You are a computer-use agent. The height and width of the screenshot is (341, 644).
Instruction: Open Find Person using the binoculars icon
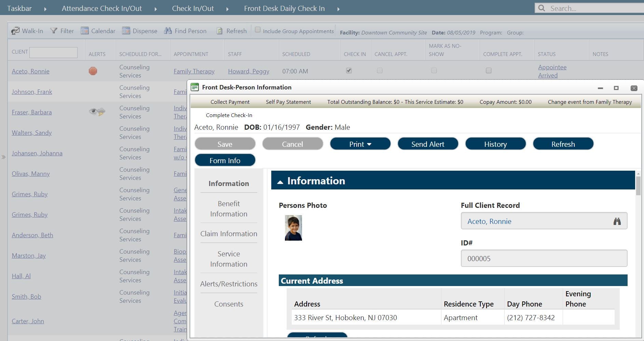168,31
